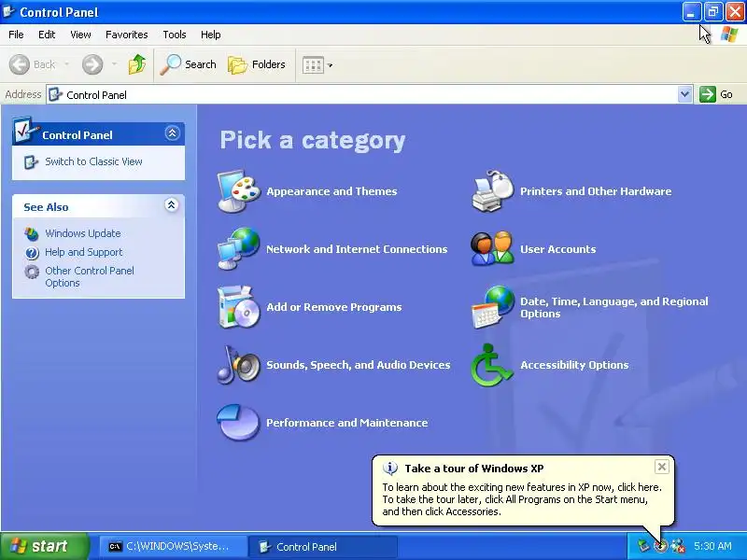Screen dimensions: 747x560
Task: Click the Up folder toolbar icon
Action: point(137,64)
